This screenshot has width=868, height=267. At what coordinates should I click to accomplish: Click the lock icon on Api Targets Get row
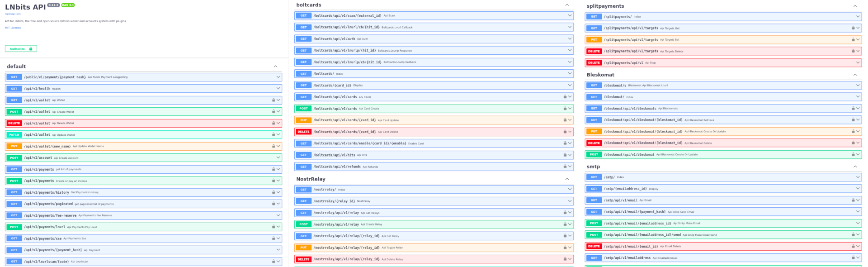pyautogui.click(x=853, y=28)
